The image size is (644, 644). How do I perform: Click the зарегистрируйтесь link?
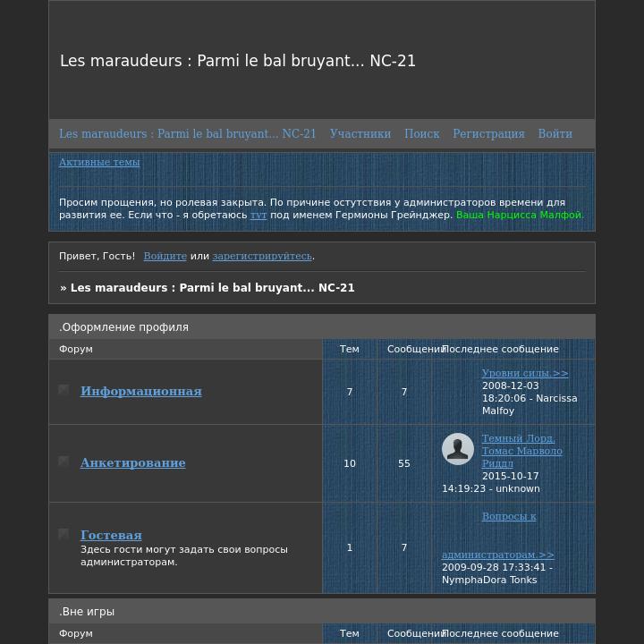262,256
